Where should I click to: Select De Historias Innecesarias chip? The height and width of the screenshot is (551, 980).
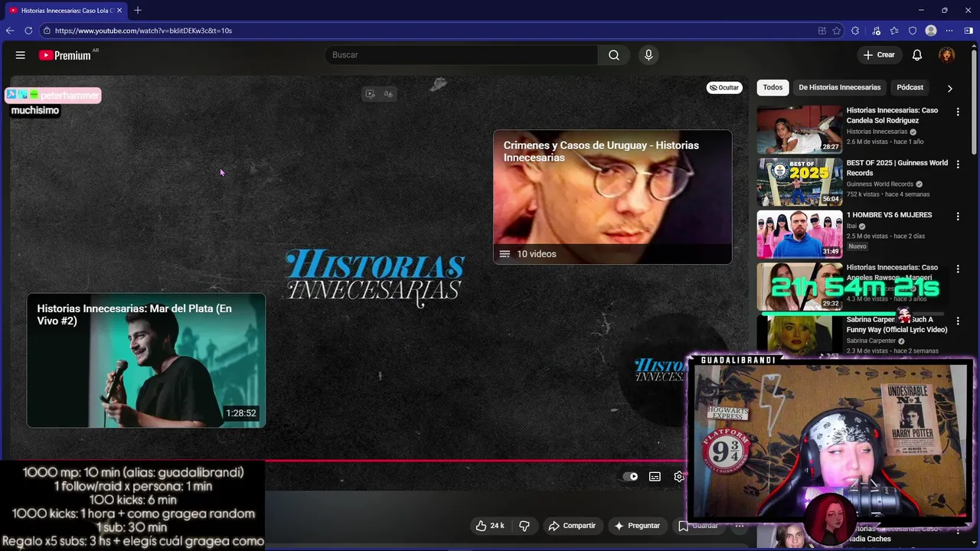pyautogui.click(x=839, y=87)
